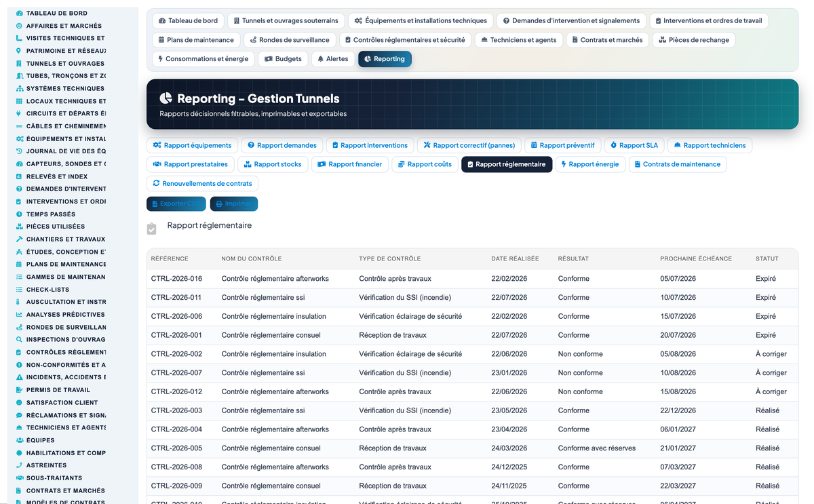This screenshot has width=814, height=504.
Task: Click the Tableau de bord sidebar icon
Action: [19, 14]
